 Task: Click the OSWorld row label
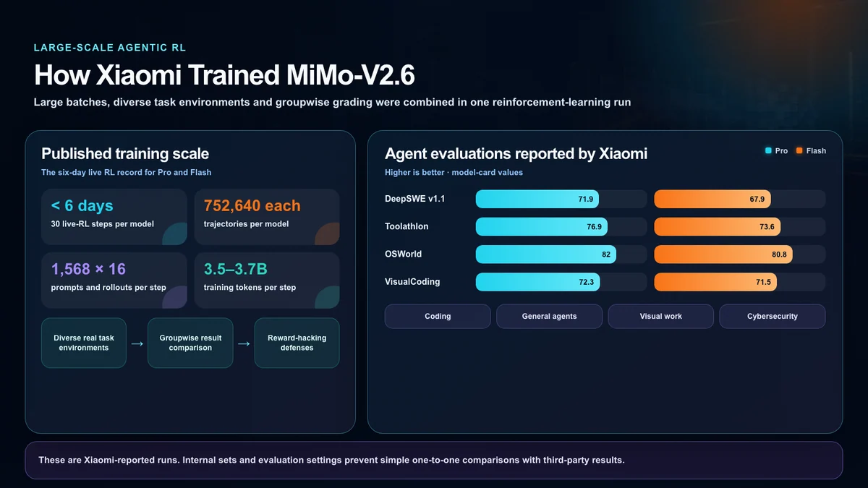pos(403,254)
